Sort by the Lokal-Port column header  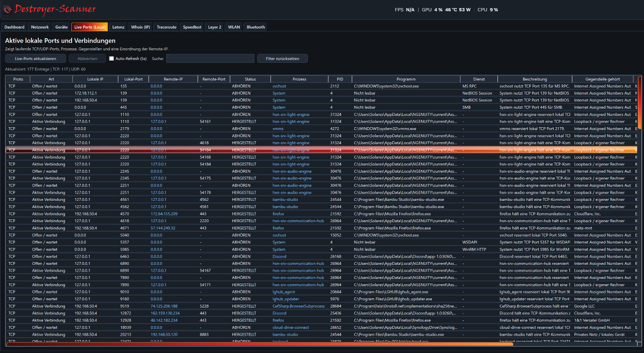click(x=134, y=79)
